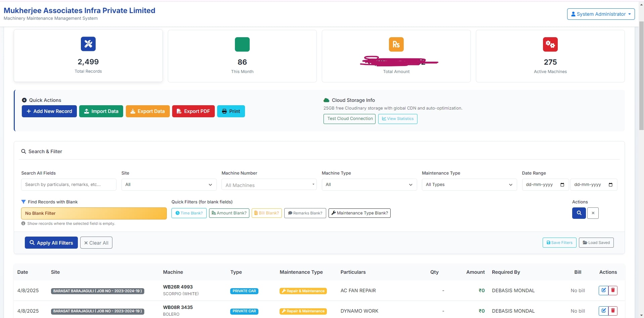Toggle the Bill Blank? quick filter
Viewport: 644px width, 318px height.
click(266, 213)
